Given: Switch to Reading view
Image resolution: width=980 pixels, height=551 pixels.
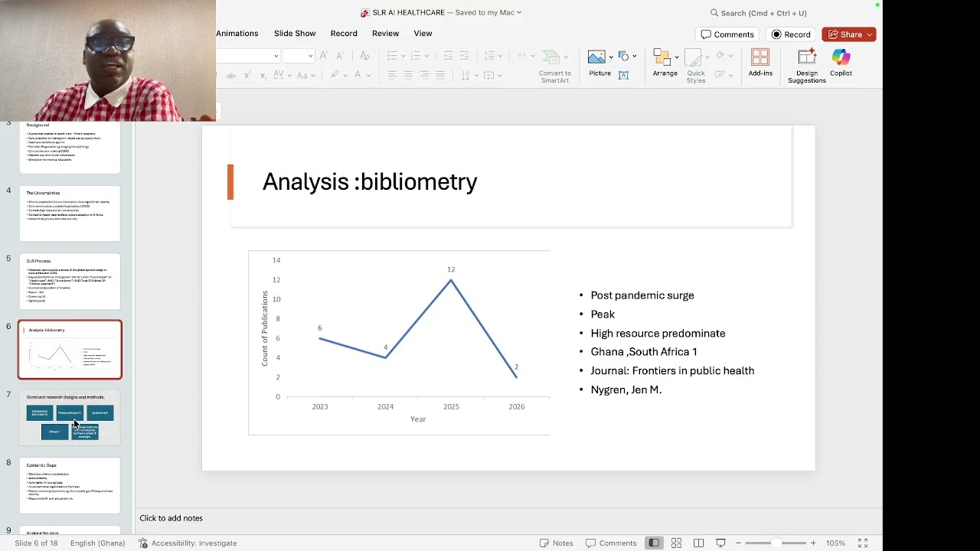Looking at the screenshot, I should pos(698,543).
